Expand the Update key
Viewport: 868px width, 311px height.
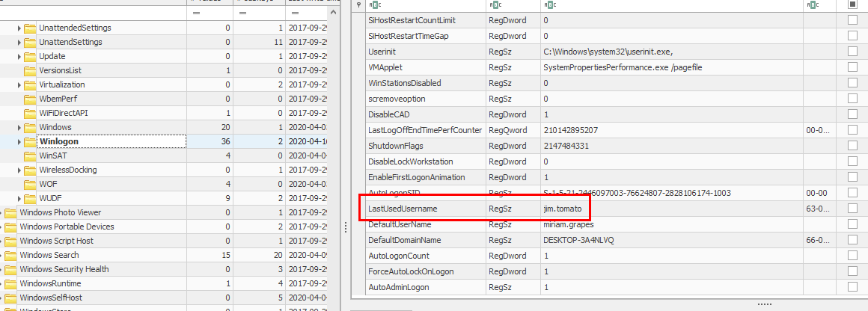(x=19, y=57)
